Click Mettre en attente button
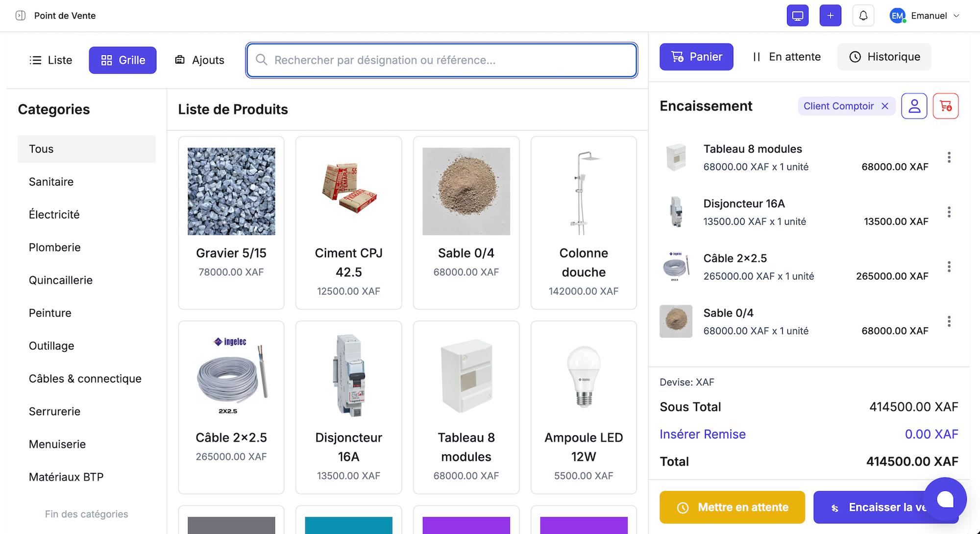Viewport: 980px width, 534px height. pos(732,507)
